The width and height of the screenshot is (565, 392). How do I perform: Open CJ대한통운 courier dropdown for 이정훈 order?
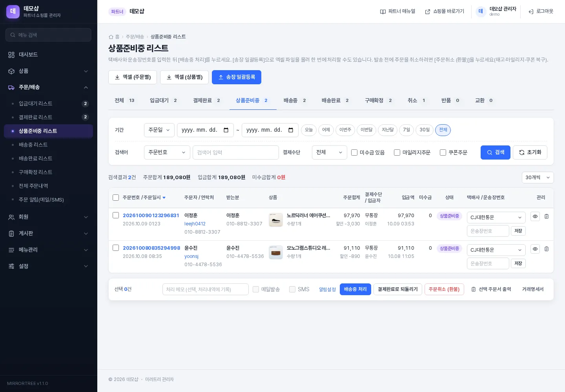click(x=496, y=218)
